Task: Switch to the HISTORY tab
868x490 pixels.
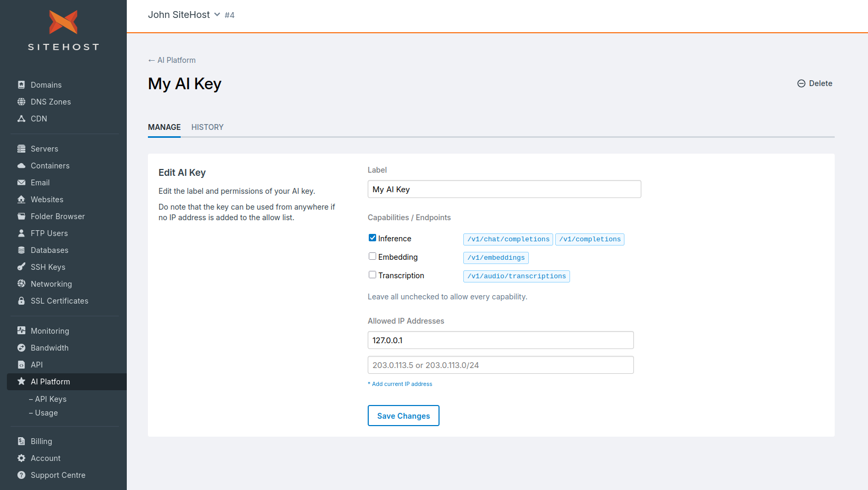Action: coord(207,127)
